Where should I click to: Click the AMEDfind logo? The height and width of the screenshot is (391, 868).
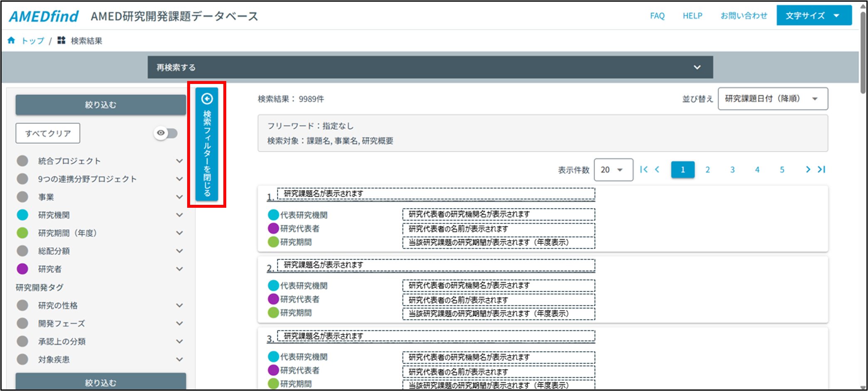pos(44,16)
